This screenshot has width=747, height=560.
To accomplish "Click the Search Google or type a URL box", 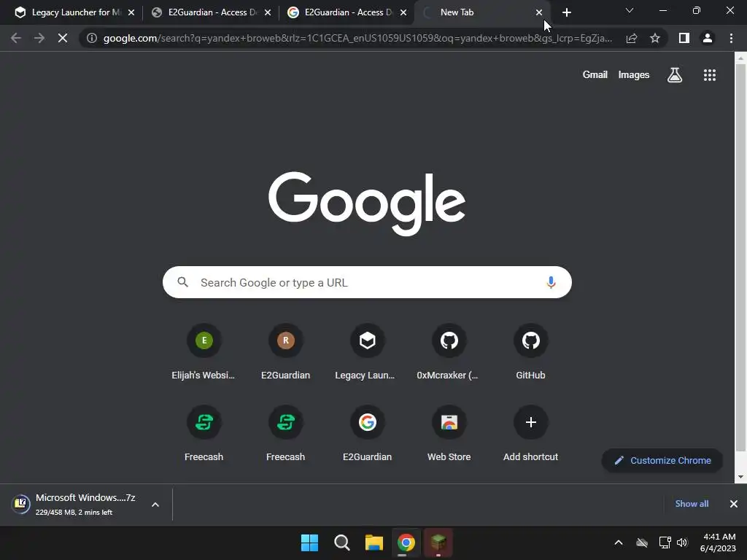I will click(x=367, y=282).
